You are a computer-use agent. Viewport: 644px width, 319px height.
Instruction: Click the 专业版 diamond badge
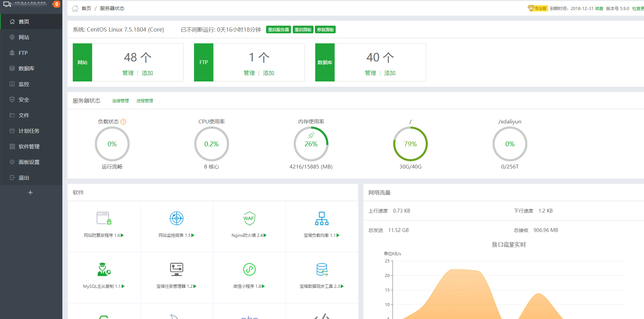(538, 8)
